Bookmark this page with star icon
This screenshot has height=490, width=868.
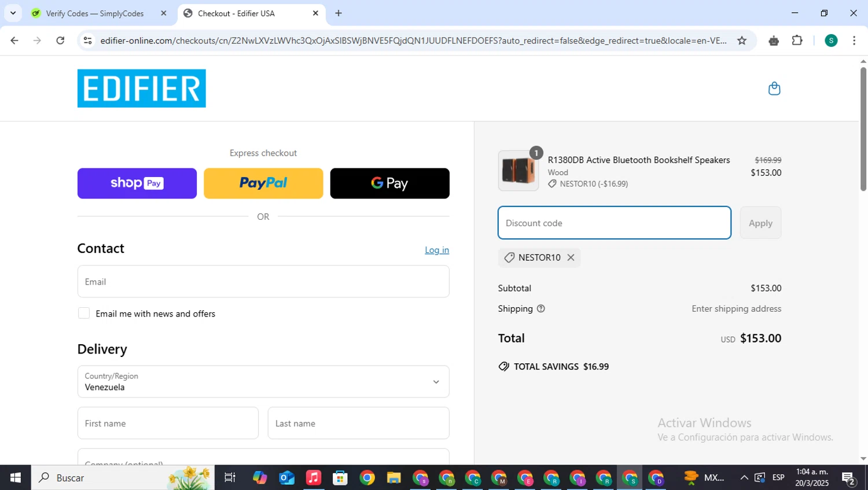coord(742,40)
